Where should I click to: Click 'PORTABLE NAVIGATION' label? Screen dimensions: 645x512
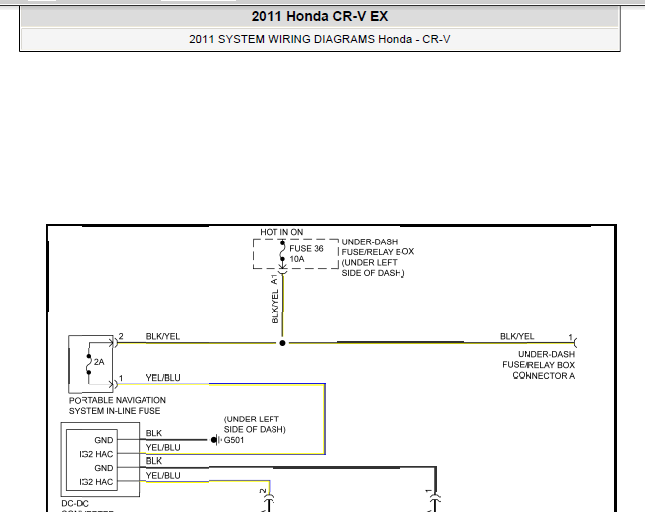pos(117,400)
